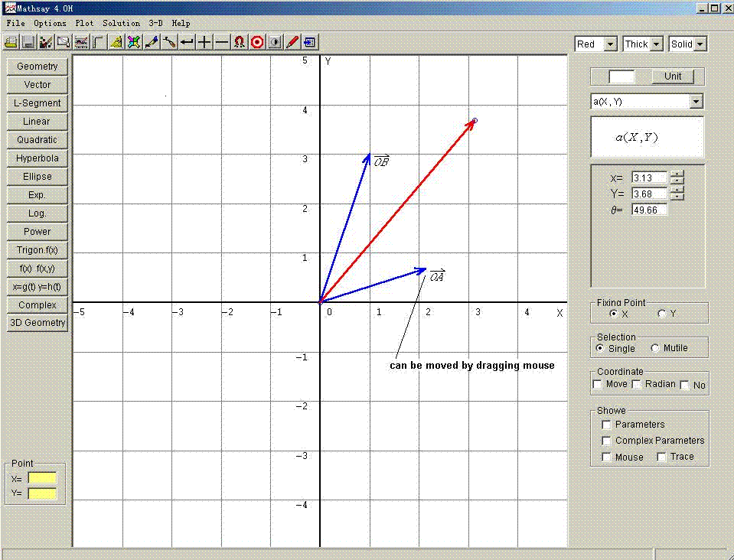
Task: Click the blue pen drawing icon
Action: [x=152, y=43]
